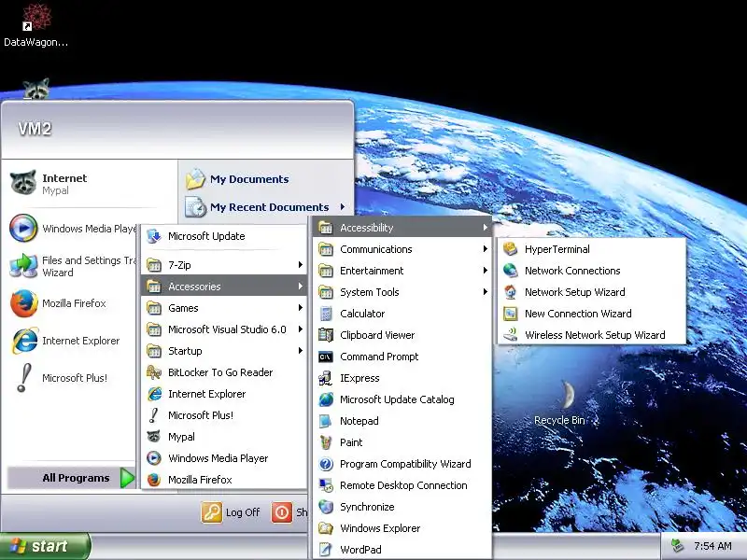The image size is (747, 560).
Task: Open New Connection Wizard
Action: tap(592, 314)
